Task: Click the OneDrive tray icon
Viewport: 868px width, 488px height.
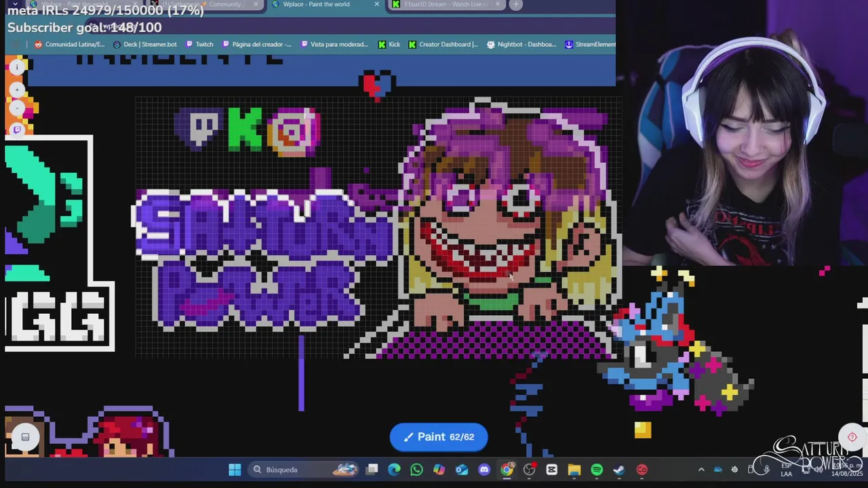Action: (x=718, y=470)
